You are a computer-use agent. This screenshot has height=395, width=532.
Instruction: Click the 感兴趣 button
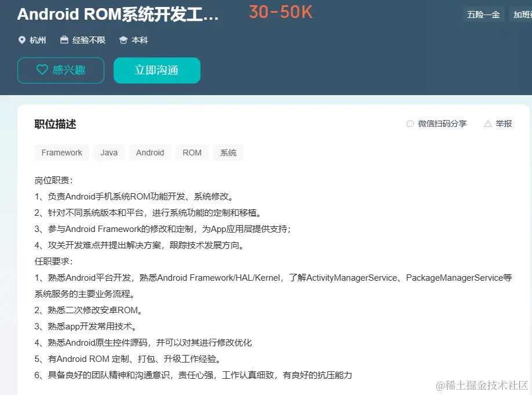pos(61,70)
